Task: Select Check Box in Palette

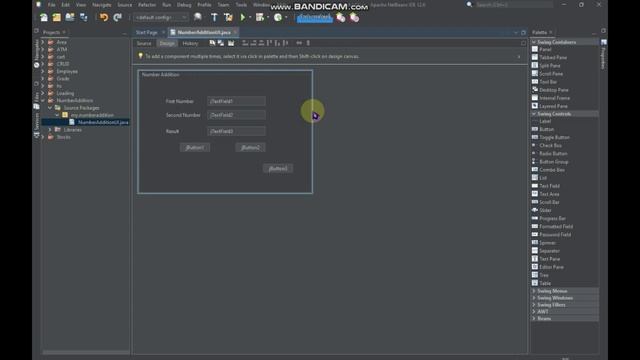Action: click(547, 146)
